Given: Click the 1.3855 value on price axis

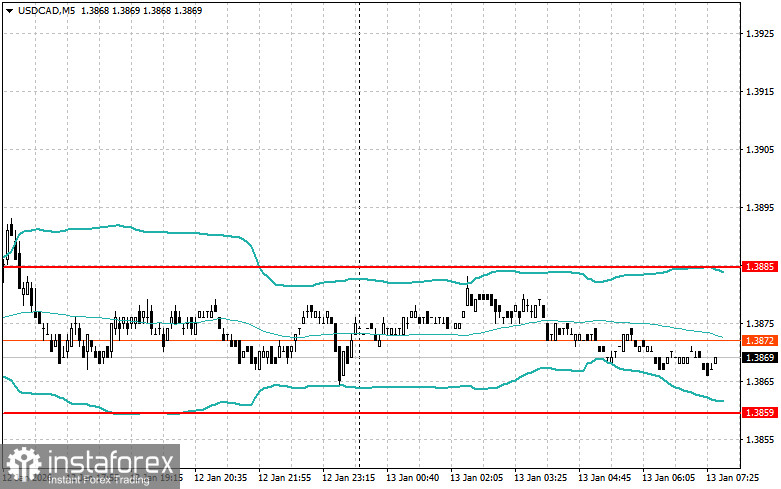Looking at the screenshot, I should click(760, 440).
